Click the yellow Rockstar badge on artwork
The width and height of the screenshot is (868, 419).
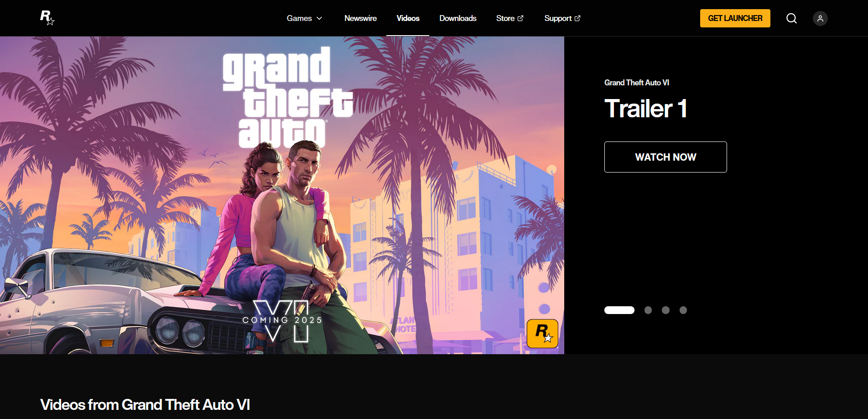point(542,334)
